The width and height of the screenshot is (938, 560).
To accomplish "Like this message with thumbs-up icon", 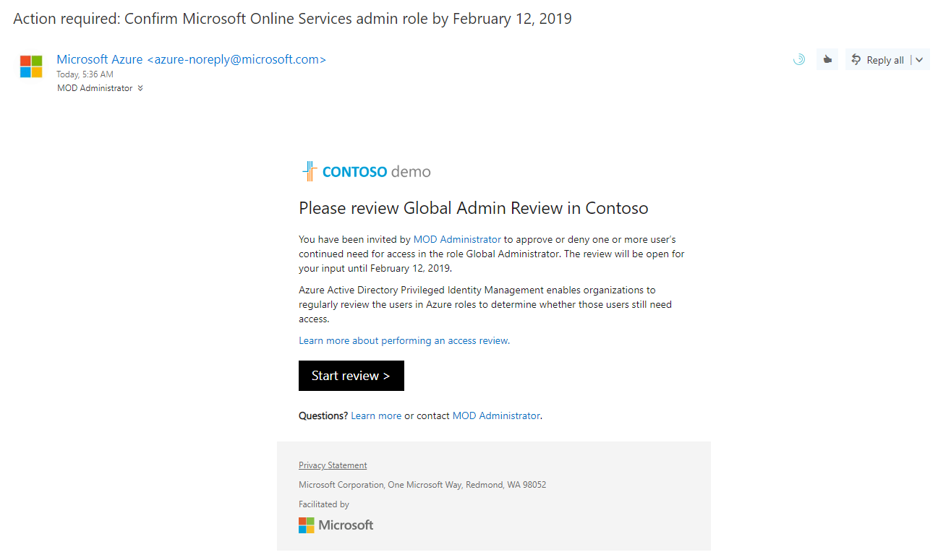I will click(x=827, y=60).
